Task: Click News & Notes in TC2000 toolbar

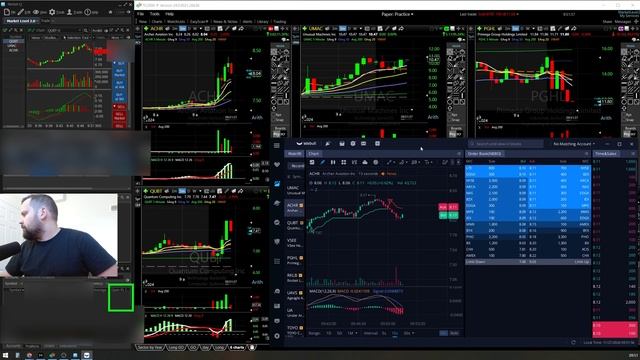Action: pos(225,22)
